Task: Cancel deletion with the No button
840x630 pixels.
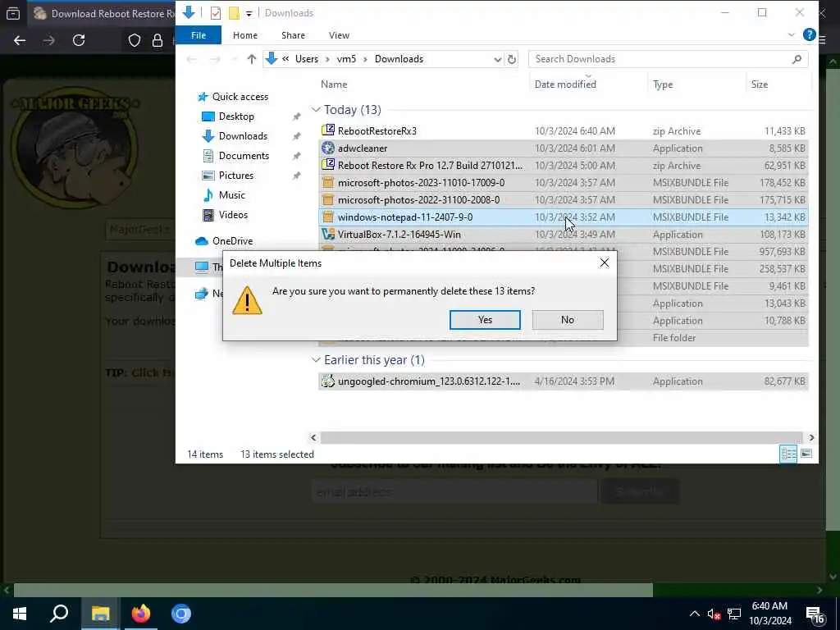Action: point(568,320)
